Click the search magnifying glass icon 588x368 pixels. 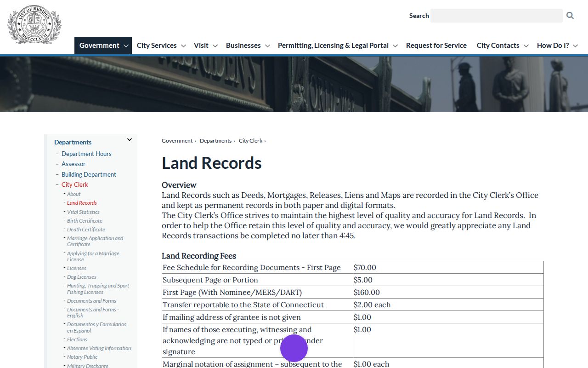[x=570, y=16]
